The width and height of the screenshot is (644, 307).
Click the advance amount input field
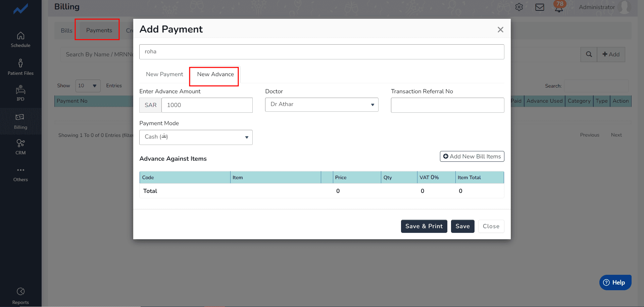[207, 105]
